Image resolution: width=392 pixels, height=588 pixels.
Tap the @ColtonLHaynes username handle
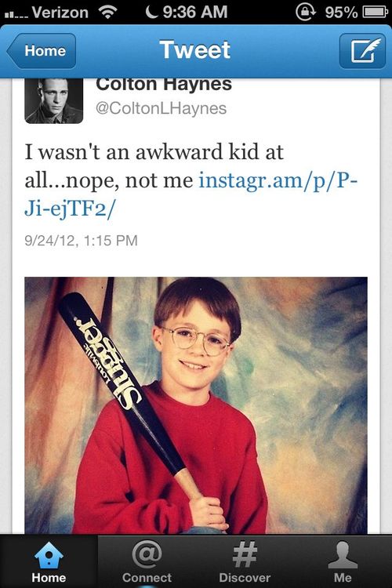[x=161, y=108]
